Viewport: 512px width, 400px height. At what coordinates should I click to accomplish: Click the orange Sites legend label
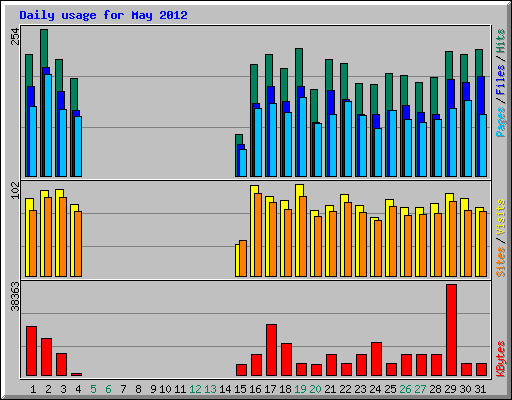tap(501, 262)
